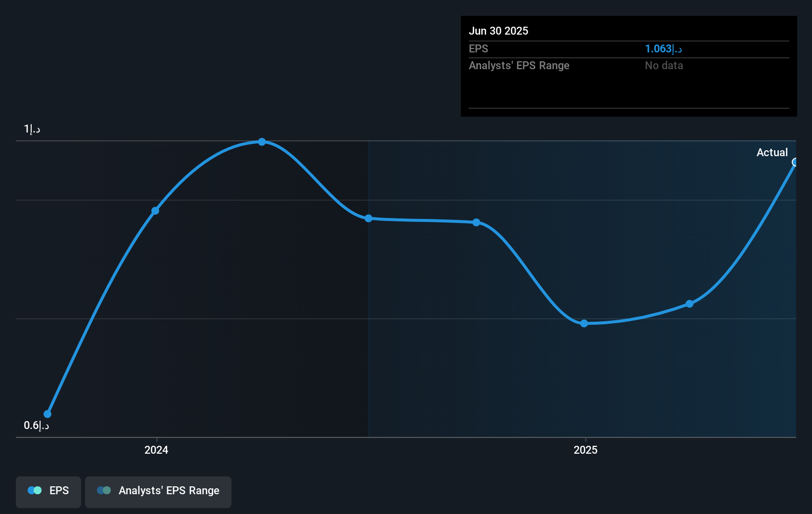Hide the EPS line via its legend chip
The height and width of the screenshot is (514, 812).
point(48,492)
